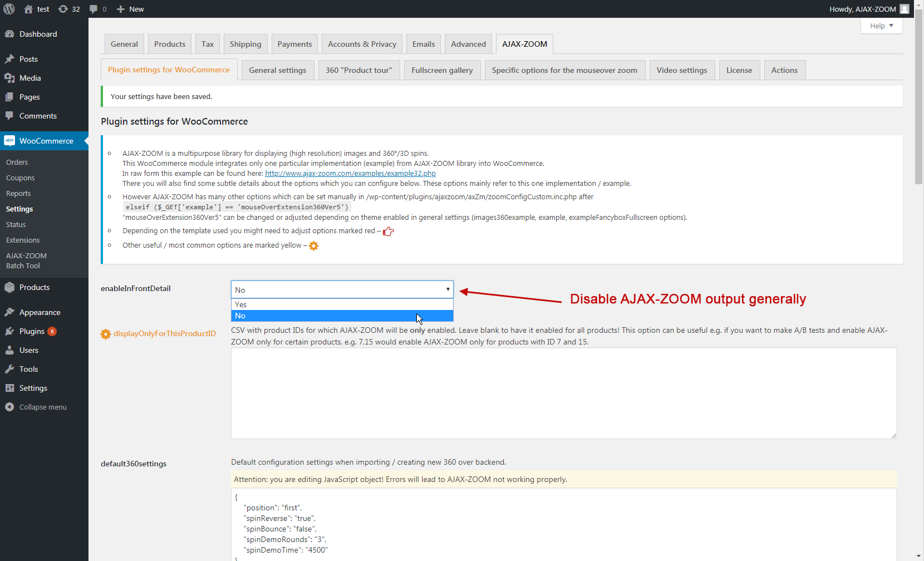
Task: Open the Video settings subtab
Action: [682, 70]
